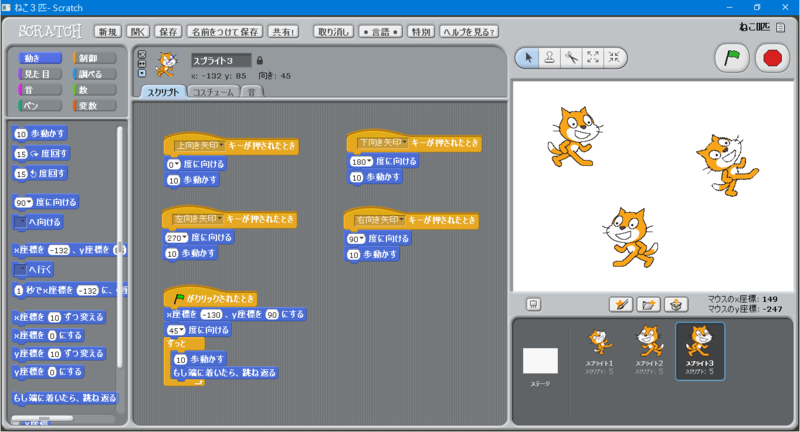Click the blocks palette horizontal scrollbar
Image resolution: width=800 pixels, height=432 pixels.
pyautogui.click(x=42, y=419)
